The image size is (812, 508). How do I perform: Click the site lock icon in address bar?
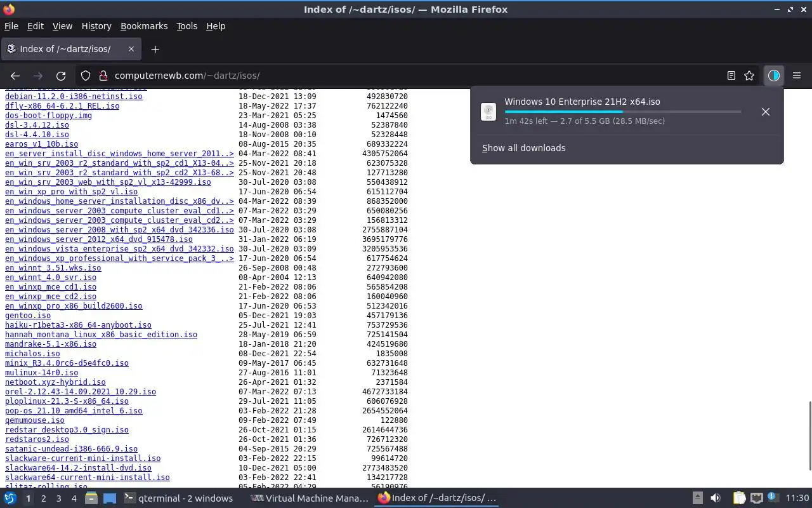[103, 76]
